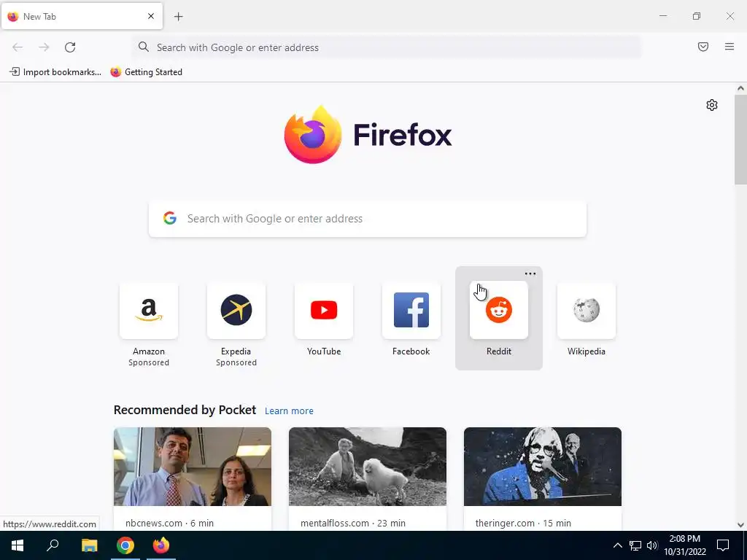Image resolution: width=747 pixels, height=560 pixels.
Task: Reload the current page
Action: [70, 47]
